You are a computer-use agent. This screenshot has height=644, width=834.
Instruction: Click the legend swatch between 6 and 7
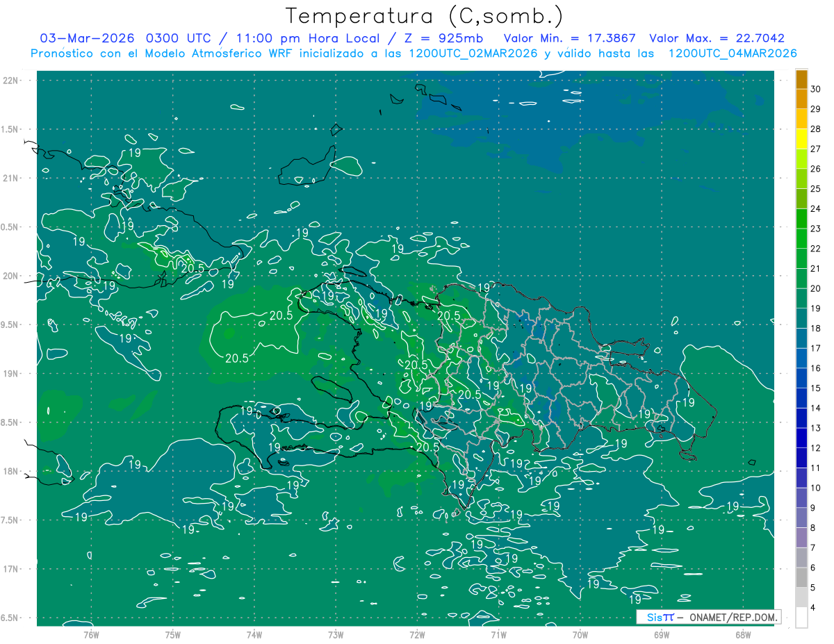802,558
